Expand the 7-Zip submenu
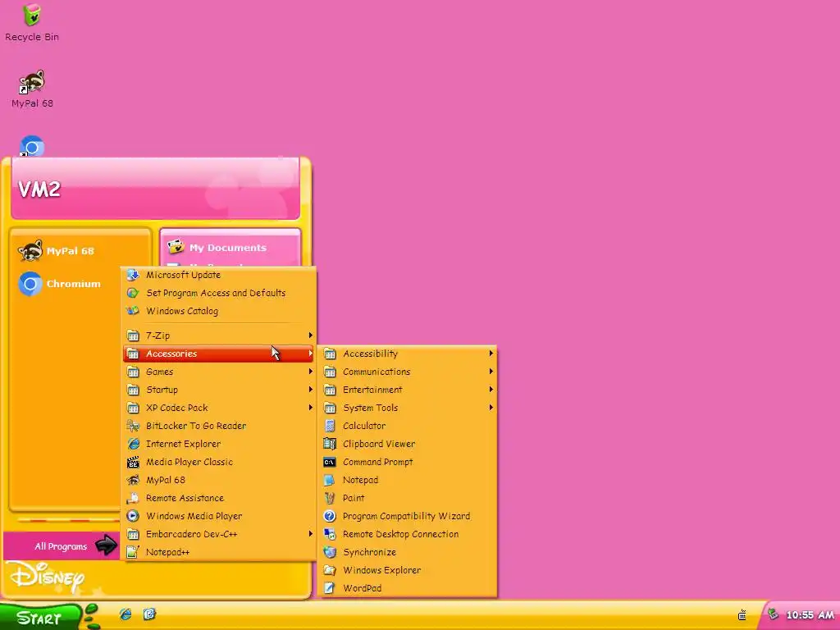Image resolution: width=840 pixels, height=630 pixels. (220, 336)
